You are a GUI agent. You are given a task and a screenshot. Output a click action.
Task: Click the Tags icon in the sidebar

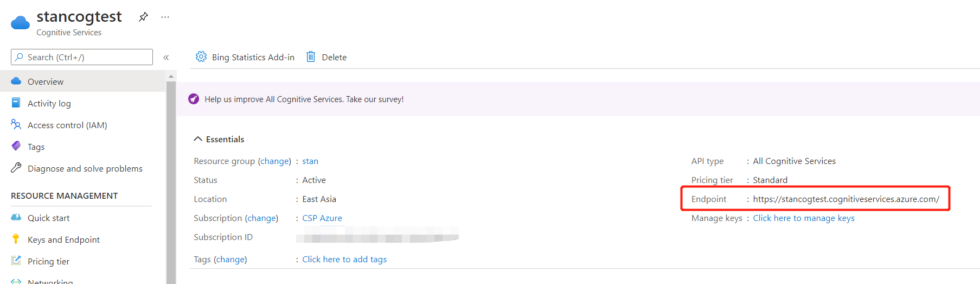pos(16,147)
